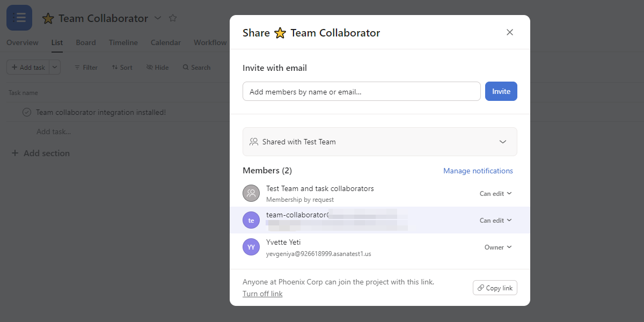This screenshot has height=322, width=644.
Task: Click in the Add members email field
Action: 362,91
